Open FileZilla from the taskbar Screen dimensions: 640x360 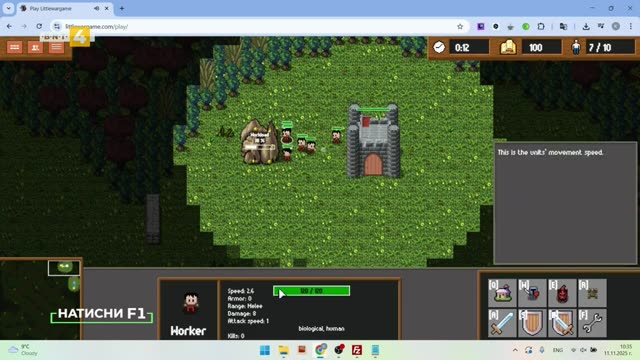[x=357, y=350]
